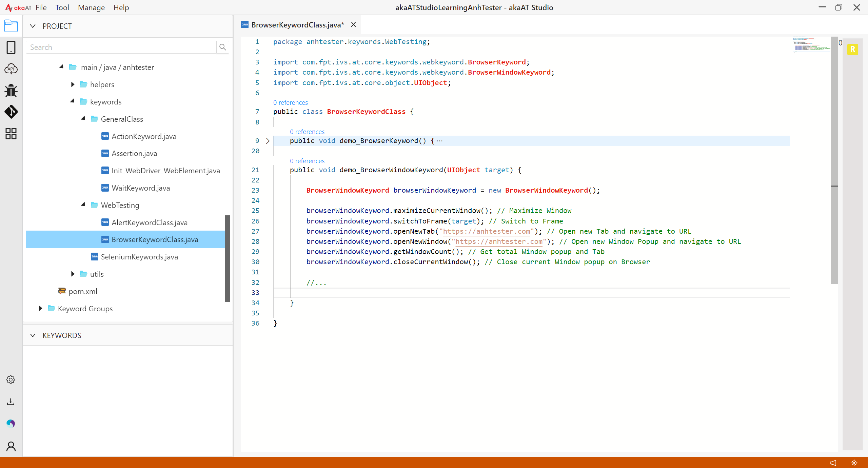
Task: Click the download icon in sidebar
Action: point(11,402)
